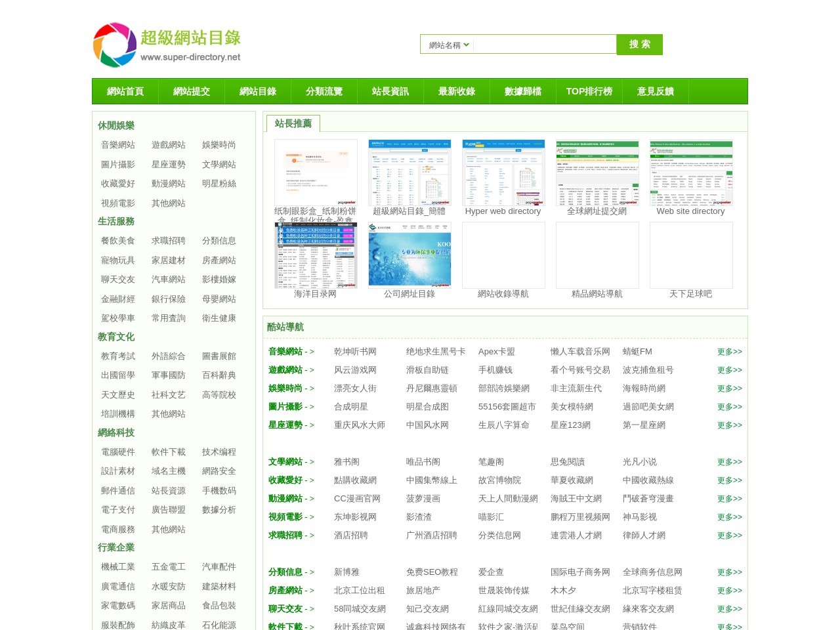Click 電腦硬件 under the 網絡科技 section

click(x=117, y=452)
